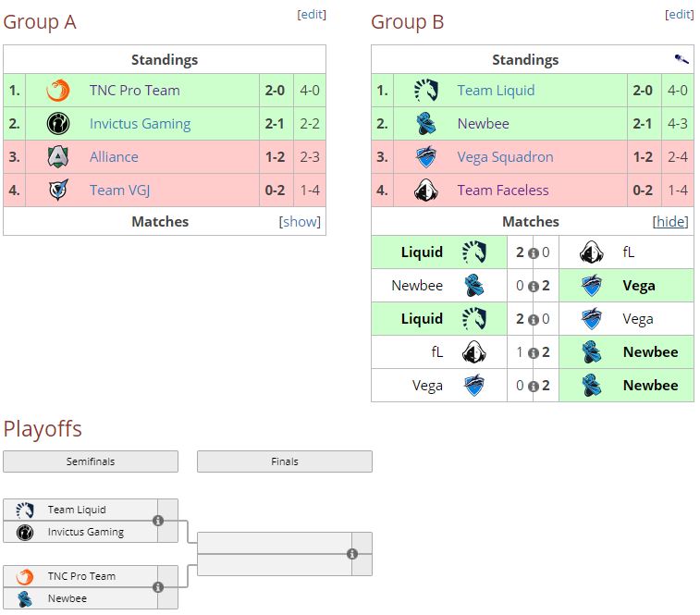
Task: Open match details for Vega vs Newbee
Action: coord(534,386)
